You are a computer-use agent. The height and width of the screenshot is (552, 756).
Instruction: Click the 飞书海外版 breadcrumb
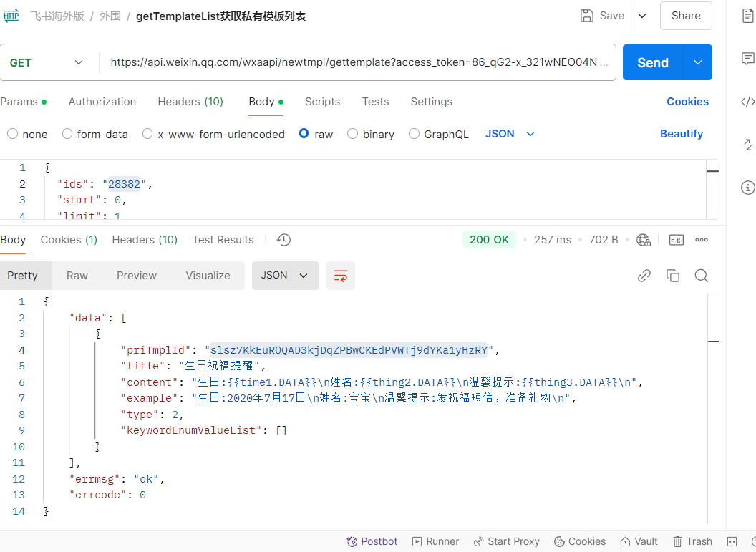pos(57,16)
